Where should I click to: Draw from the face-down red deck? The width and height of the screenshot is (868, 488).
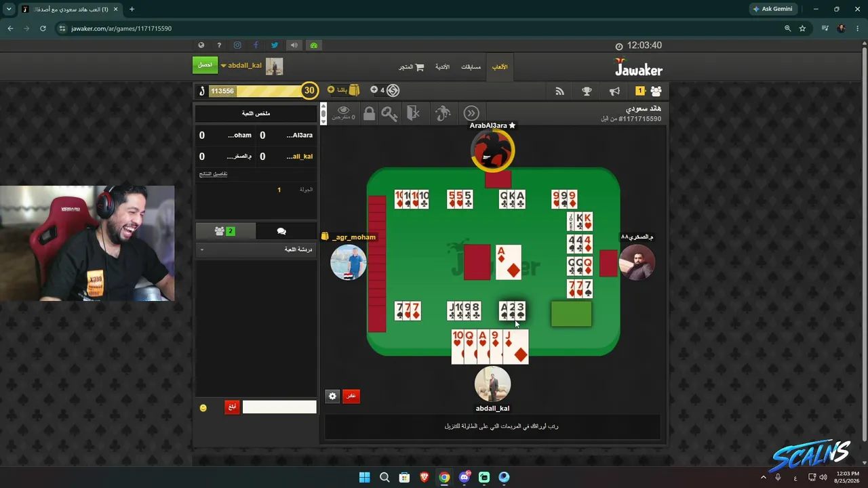[x=477, y=262]
